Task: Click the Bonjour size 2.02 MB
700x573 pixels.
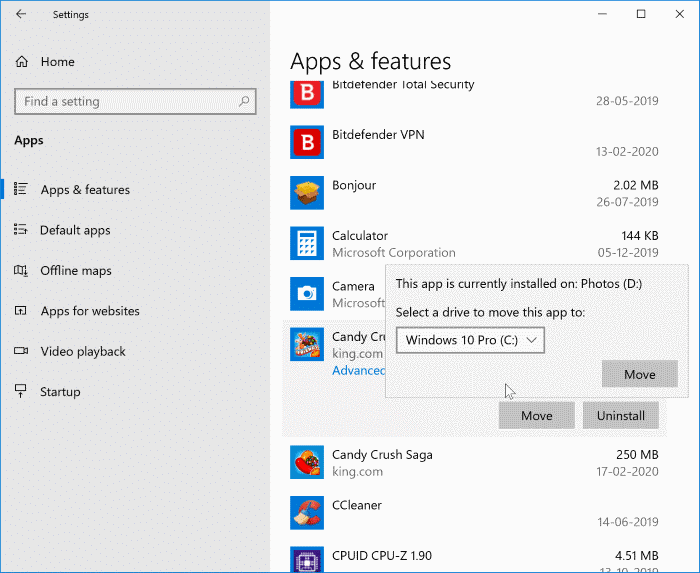Action: [x=636, y=185]
